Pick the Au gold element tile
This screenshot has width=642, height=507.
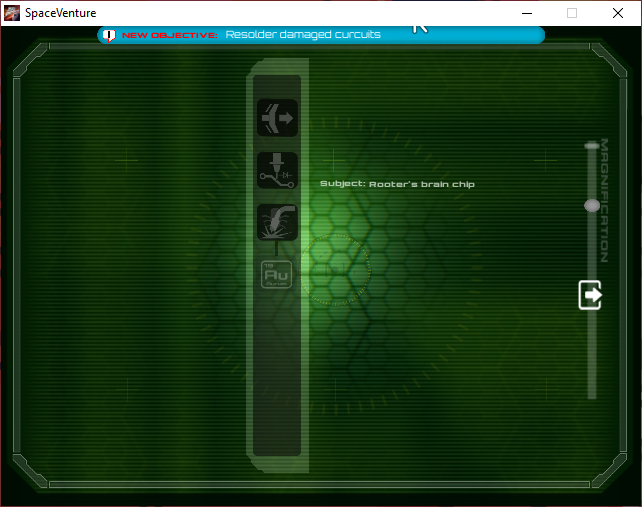[277, 274]
